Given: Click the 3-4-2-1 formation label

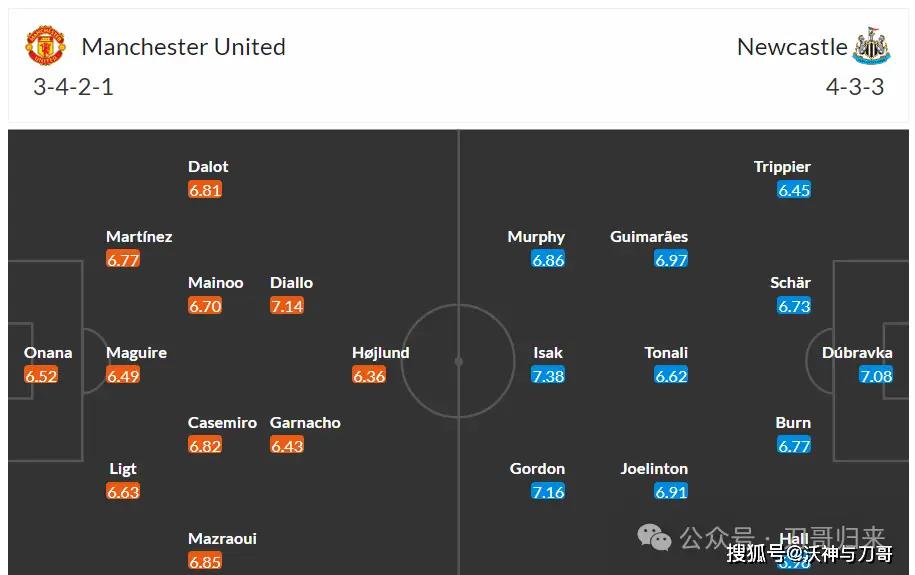Looking at the screenshot, I should click(x=73, y=87).
